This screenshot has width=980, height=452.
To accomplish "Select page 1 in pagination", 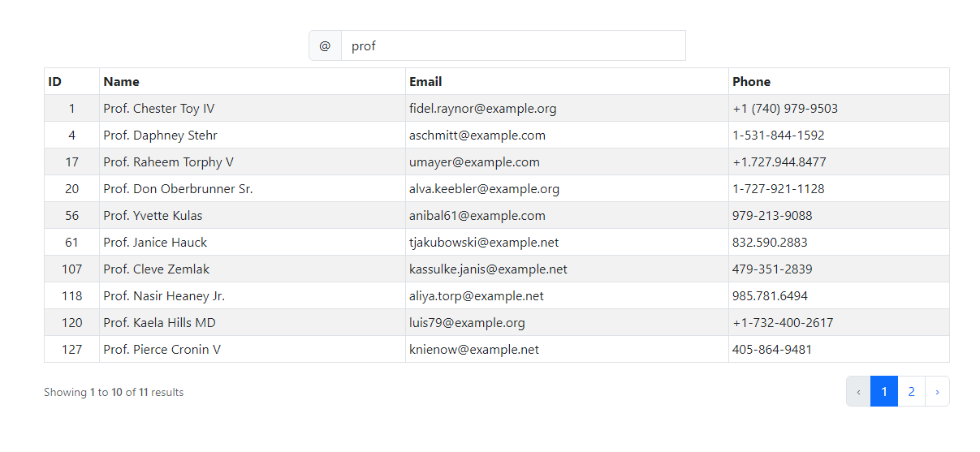I will point(884,391).
